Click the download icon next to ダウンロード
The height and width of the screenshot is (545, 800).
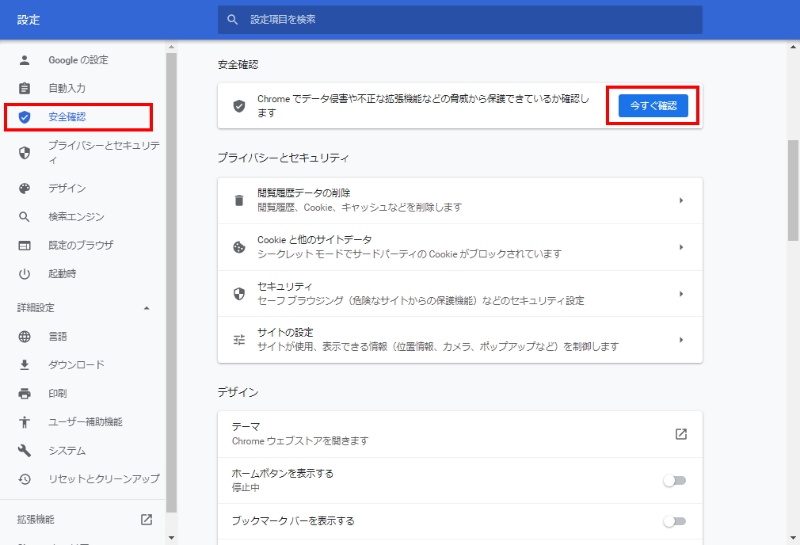point(25,365)
